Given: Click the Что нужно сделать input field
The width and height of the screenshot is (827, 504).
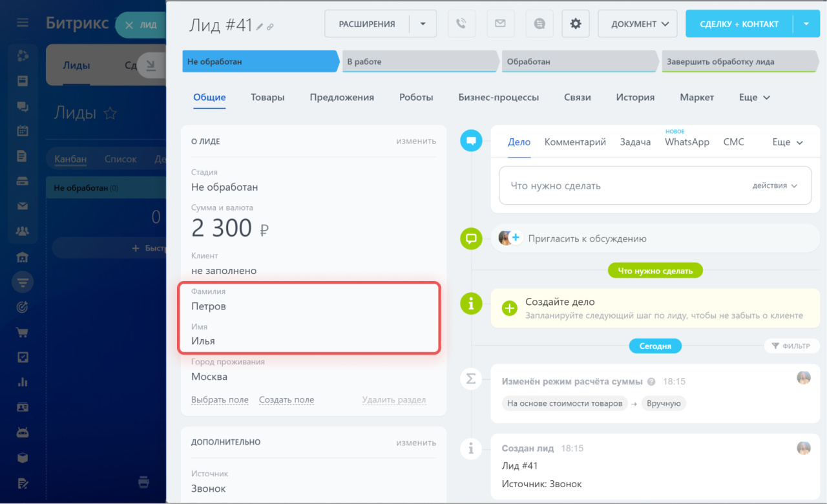Looking at the screenshot, I should click(x=620, y=185).
